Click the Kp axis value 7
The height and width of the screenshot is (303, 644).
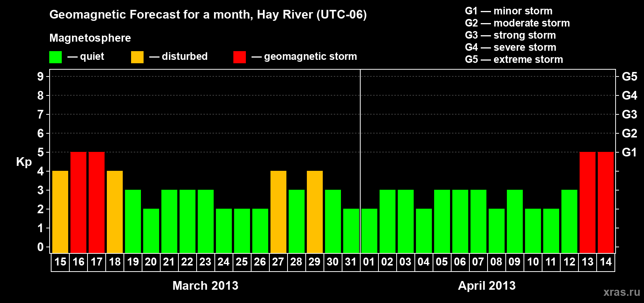pyautogui.click(x=41, y=114)
